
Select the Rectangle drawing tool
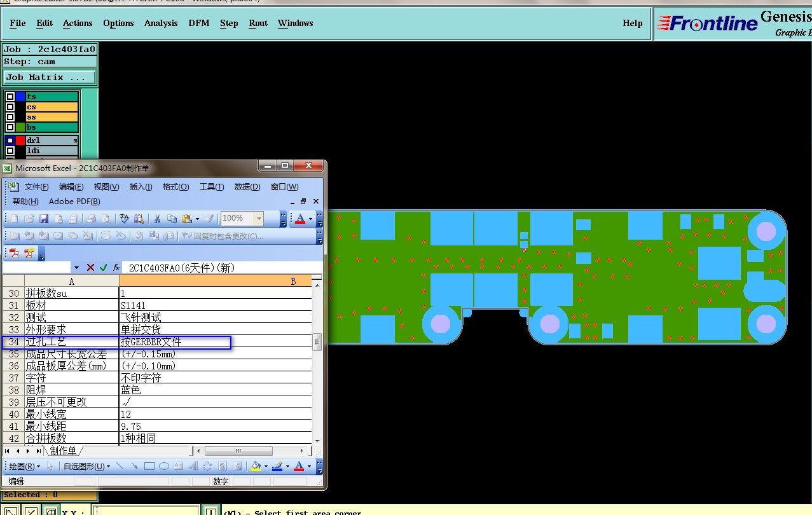149,466
